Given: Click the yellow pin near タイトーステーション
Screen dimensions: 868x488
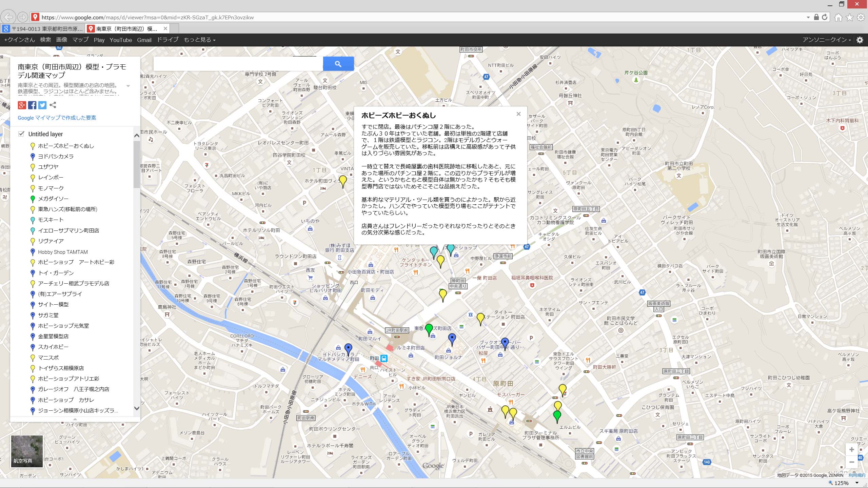Looking at the screenshot, I should click(480, 320).
